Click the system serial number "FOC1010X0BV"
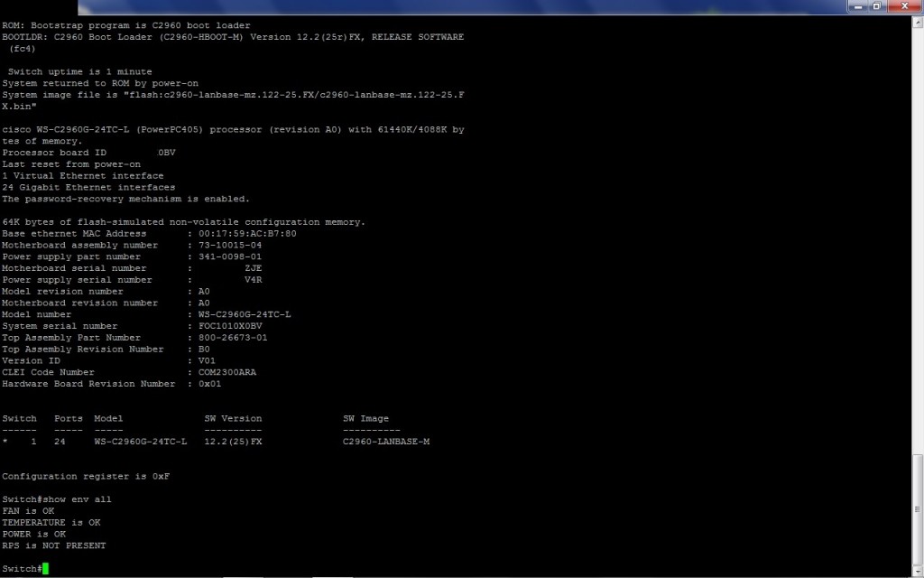The height and width of the screenshot is (578, 924). coord(230,326)
